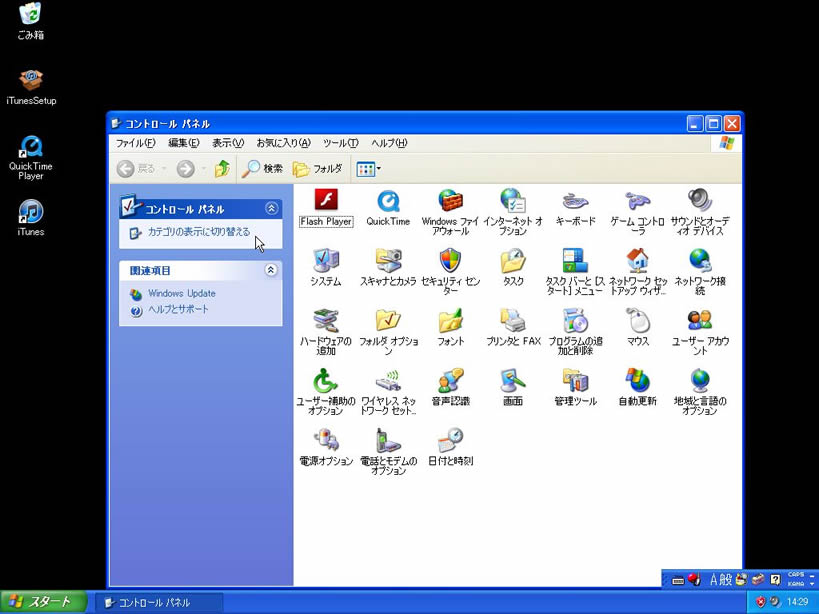
Task: Open 自動更新 icon
Action: [638, 387]
